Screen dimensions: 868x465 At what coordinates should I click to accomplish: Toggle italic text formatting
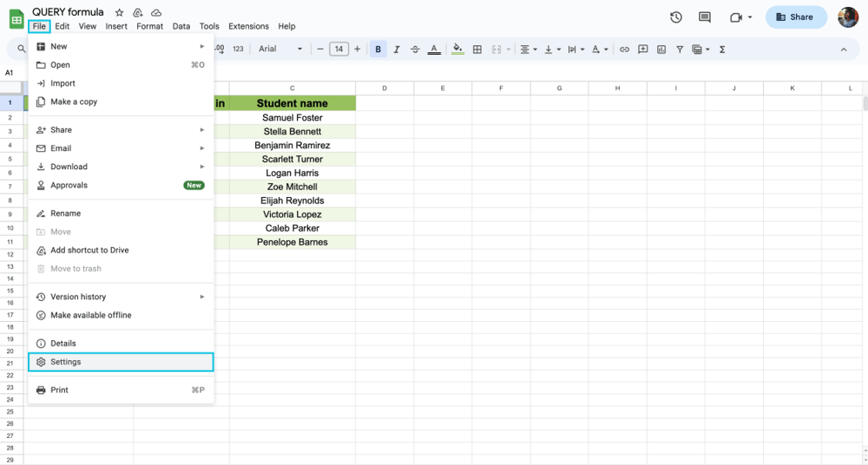pos(397,49)
